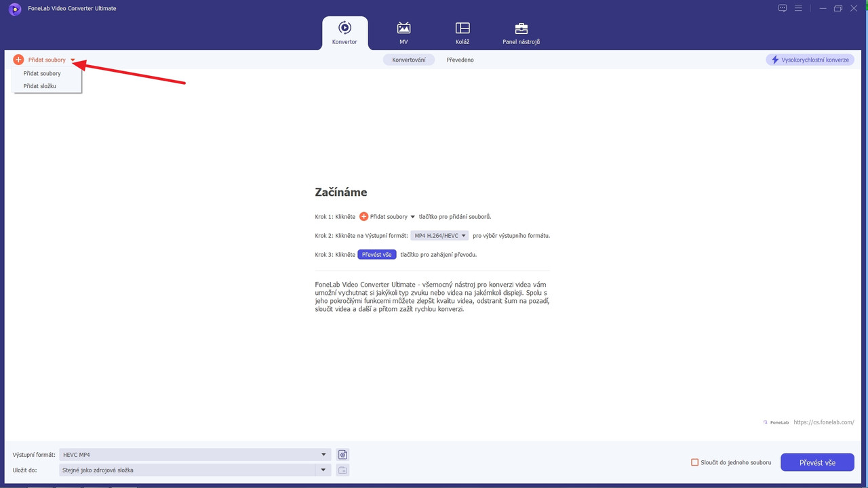The image size is (868, 488).
Task: Click the orange plus Přidat soubory icon
Action: tap(18, 60)
